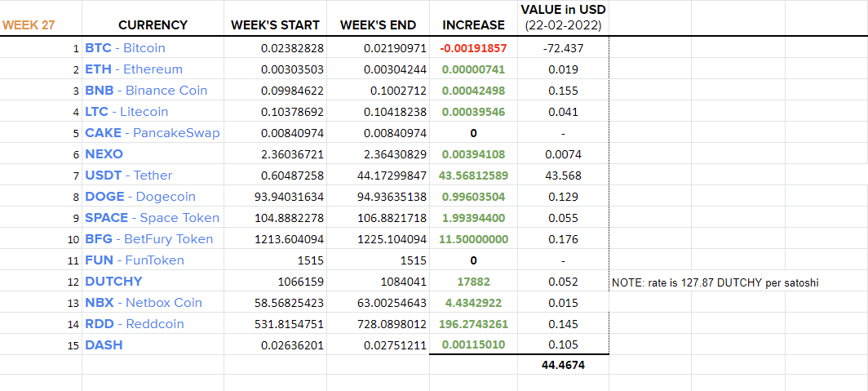868x391 pixels.
Task: Select Binance Coin increase 0.00042498
Action: point(473,91)
